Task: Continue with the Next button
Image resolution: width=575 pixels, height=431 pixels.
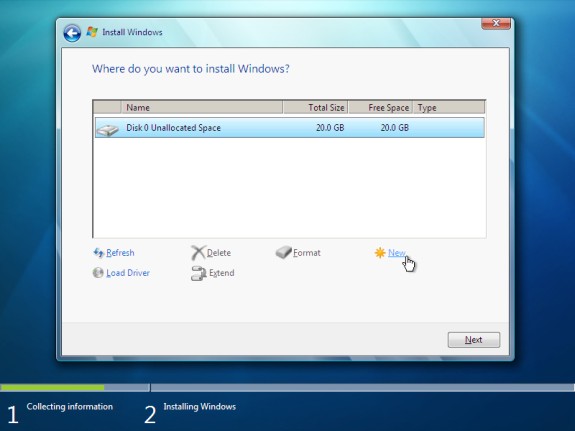Action: point(473,340)
